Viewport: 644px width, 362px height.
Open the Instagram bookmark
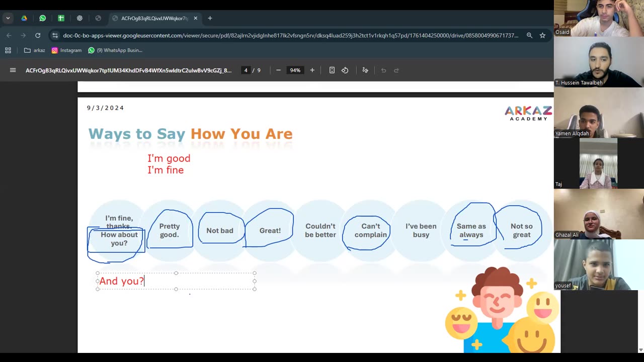click(66, 50)
